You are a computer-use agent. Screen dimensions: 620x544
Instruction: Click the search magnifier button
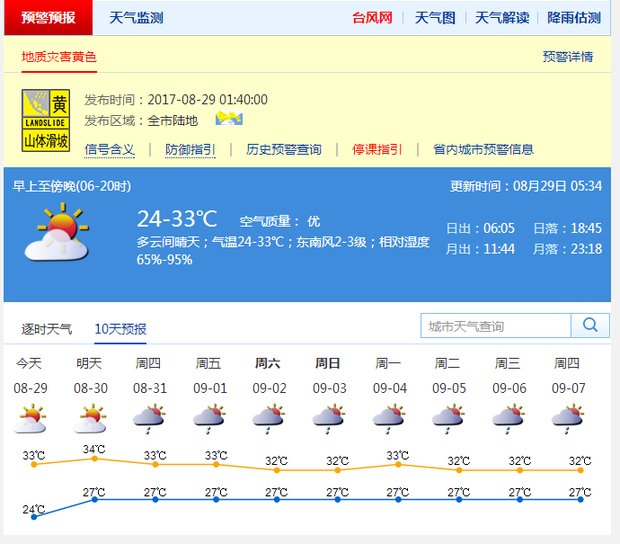tap(590, 325)
